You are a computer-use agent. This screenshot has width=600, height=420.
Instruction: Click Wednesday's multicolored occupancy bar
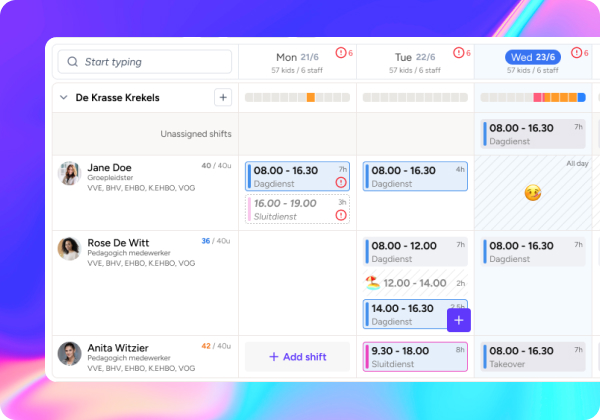tap(532, 97)
